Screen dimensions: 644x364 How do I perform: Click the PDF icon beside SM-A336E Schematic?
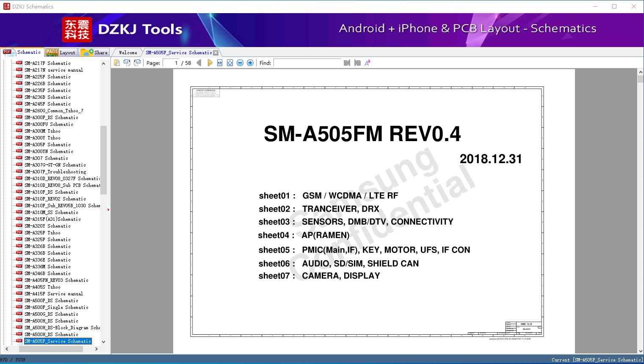tap(19, 259)
